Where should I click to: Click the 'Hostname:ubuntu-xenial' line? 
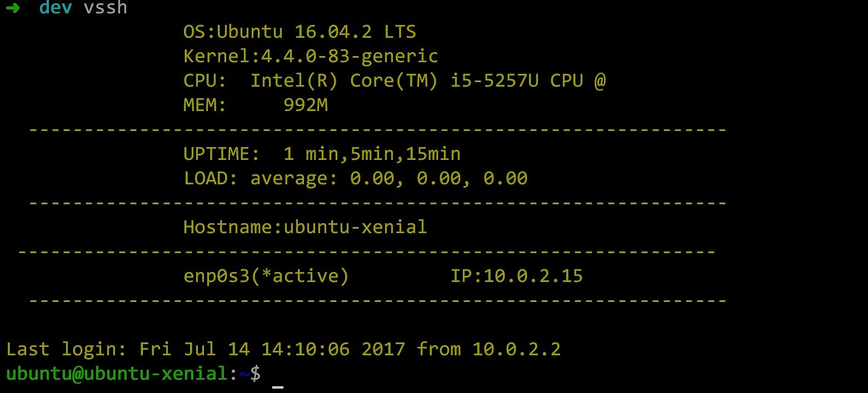click(x=305, y=227)
